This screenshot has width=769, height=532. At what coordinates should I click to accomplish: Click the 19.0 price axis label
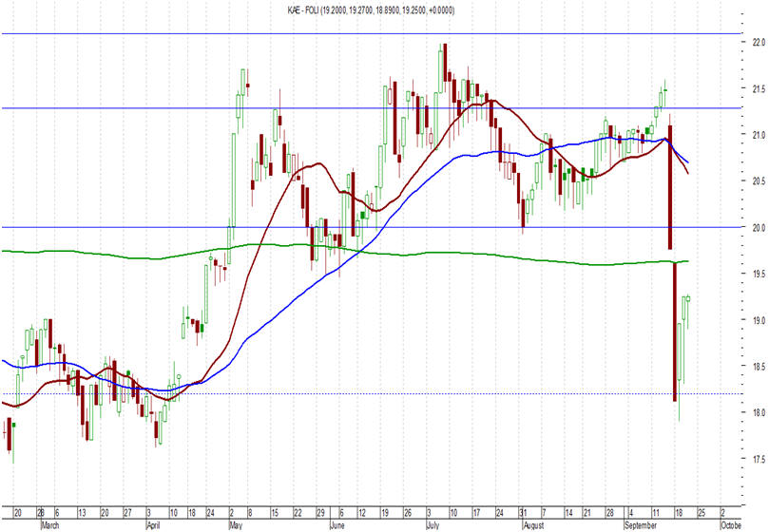pos(759,320)
